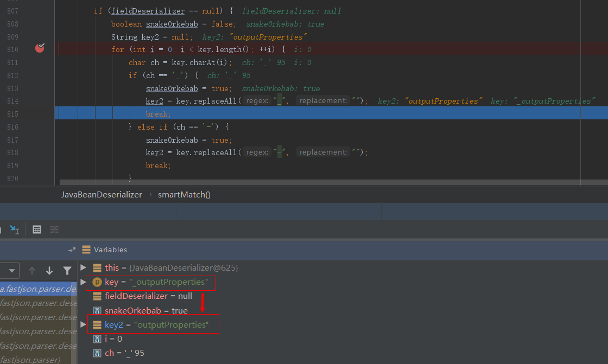Screen dimensions: 608x364
Task: Expand the 'key' variable node
Action: click(x=83, y=282)
